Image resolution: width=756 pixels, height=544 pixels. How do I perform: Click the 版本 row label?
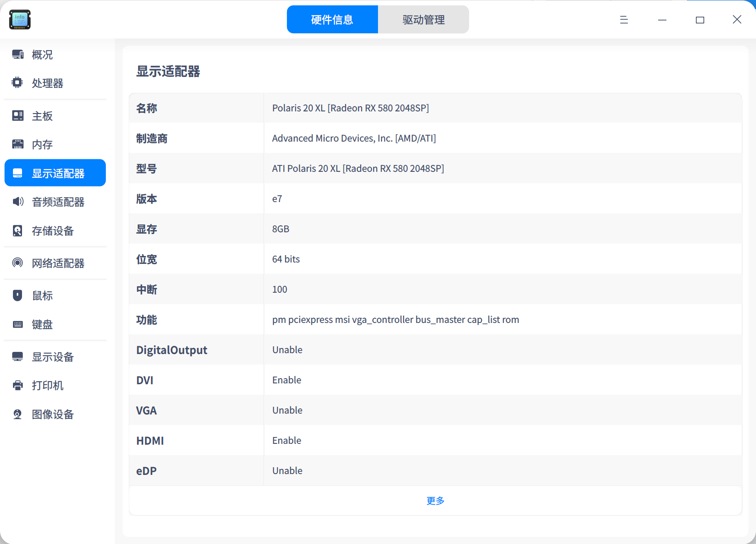pos(147,199)
